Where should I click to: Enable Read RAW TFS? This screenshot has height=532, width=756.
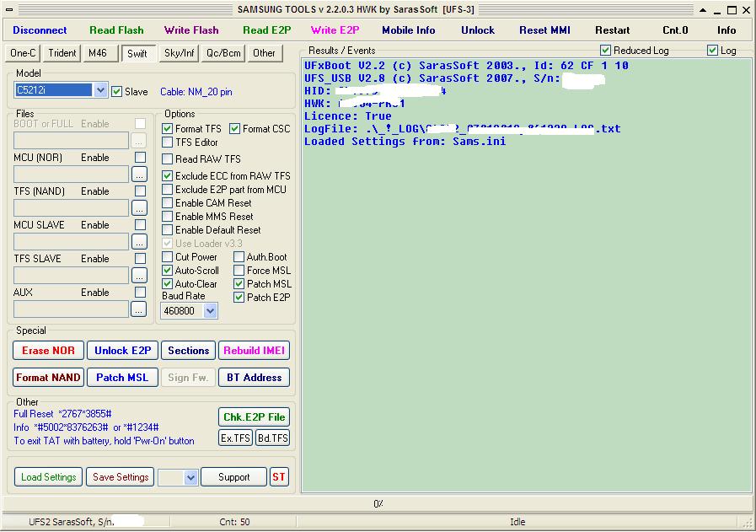tap(168, 159)
